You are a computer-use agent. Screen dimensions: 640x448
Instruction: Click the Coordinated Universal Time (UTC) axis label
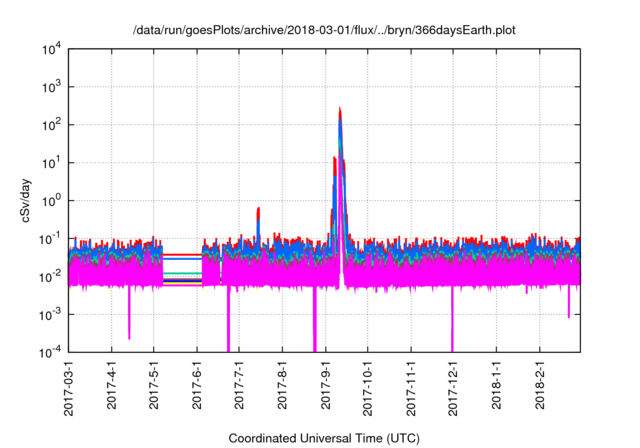[x=326, y=438]
